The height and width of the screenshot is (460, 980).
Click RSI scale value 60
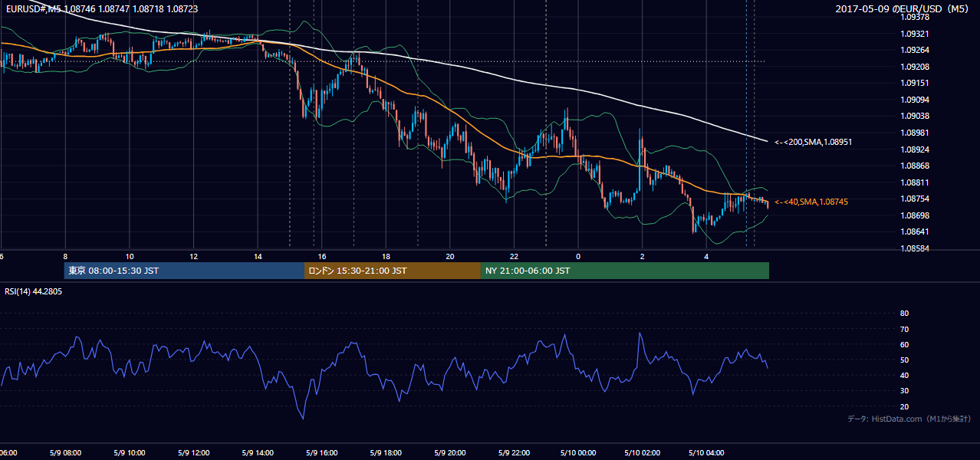904,344
